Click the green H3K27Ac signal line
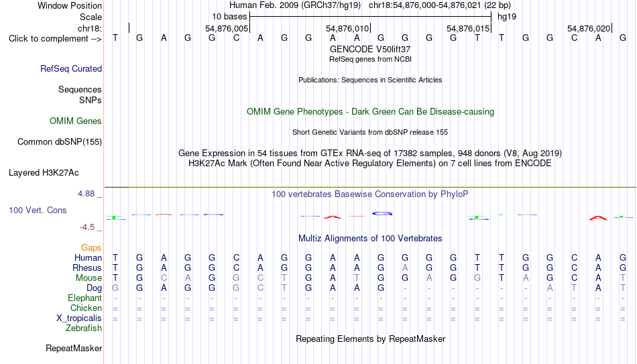Screen dimensions: 637x364 click(x=370, y=187)
